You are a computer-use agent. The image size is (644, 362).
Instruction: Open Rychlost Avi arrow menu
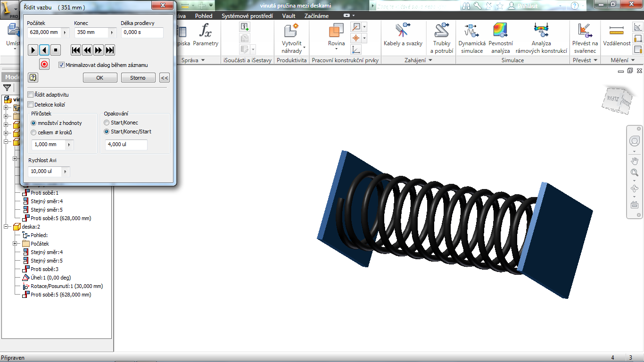click(x=66, y=172)
